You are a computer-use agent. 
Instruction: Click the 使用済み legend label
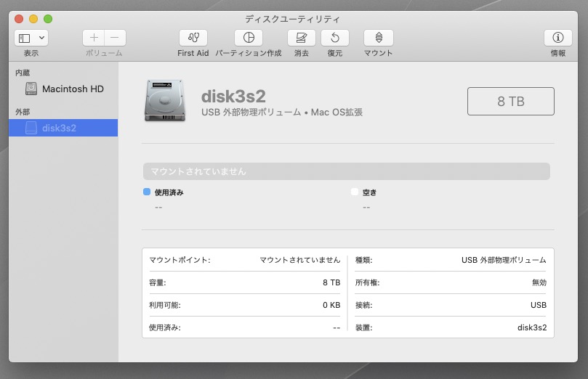169,192
